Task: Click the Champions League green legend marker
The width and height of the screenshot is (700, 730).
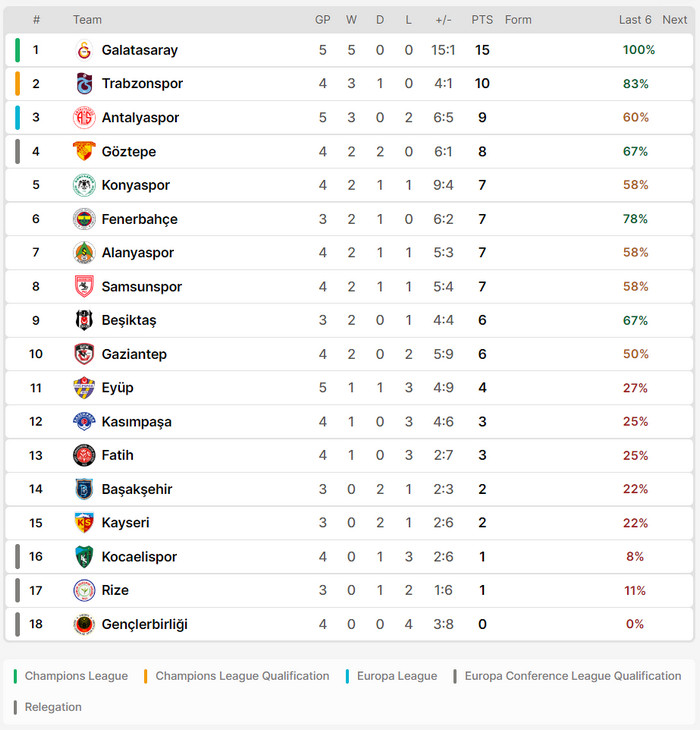Action: coord(16,676)
